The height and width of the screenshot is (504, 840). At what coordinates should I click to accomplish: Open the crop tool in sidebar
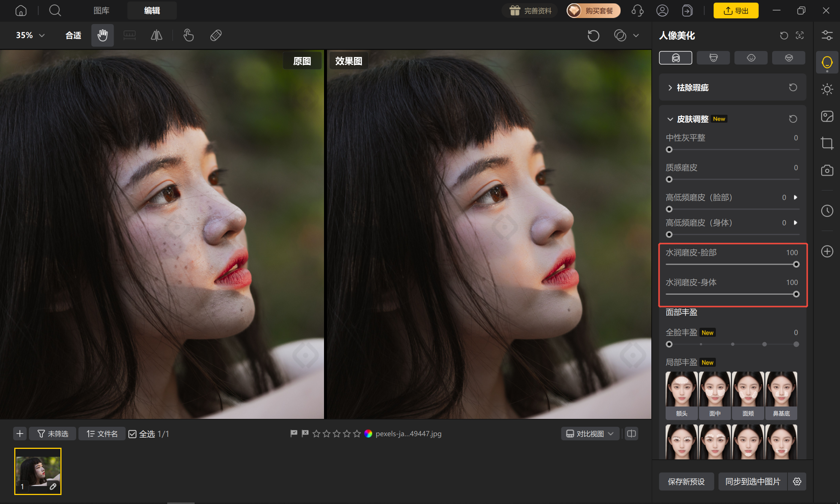(827, 143)
